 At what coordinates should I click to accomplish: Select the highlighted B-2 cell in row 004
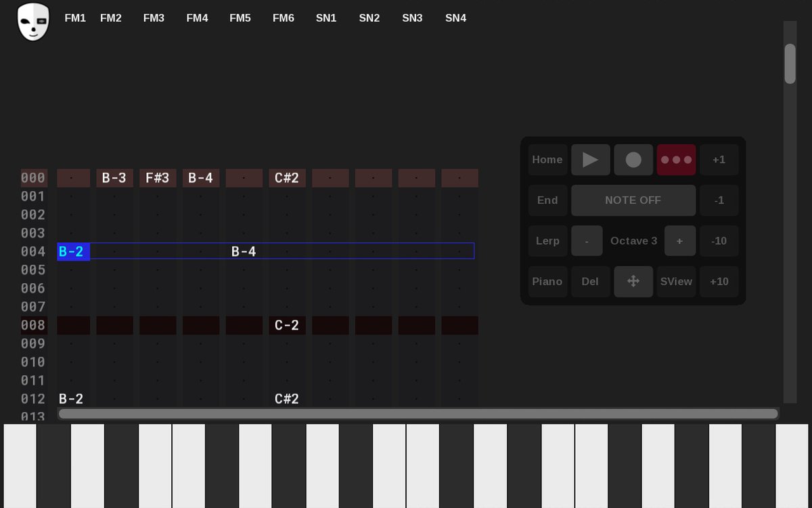point(73,252)
